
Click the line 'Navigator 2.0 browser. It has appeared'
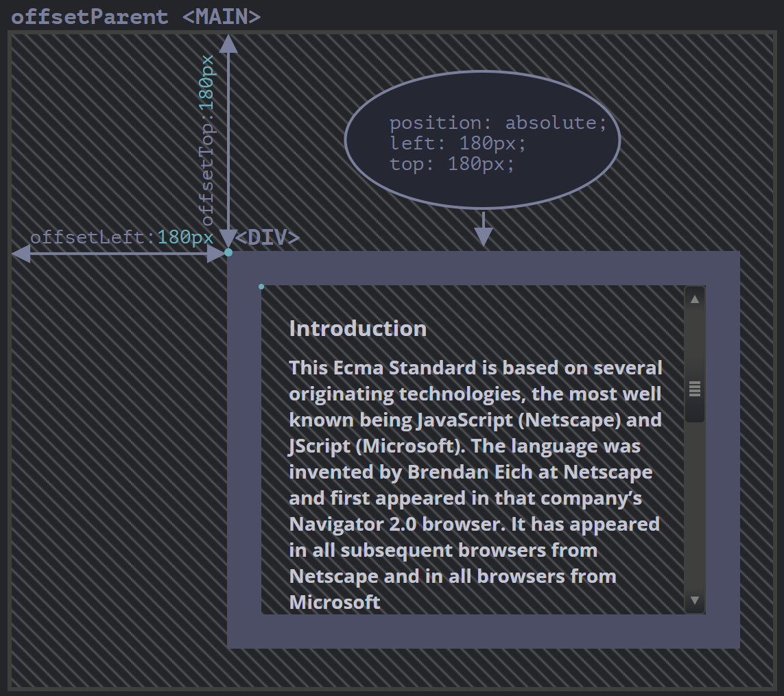(475, 523)
